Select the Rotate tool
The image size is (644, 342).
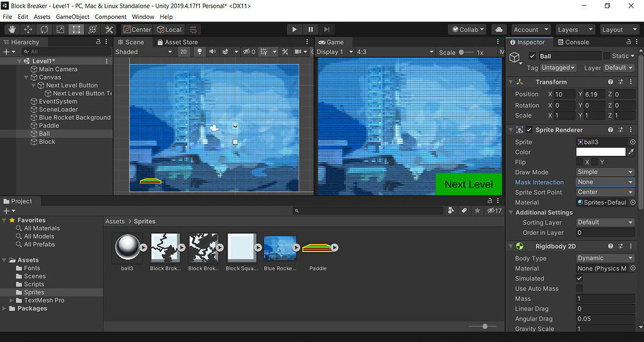[x=44, y=30]
